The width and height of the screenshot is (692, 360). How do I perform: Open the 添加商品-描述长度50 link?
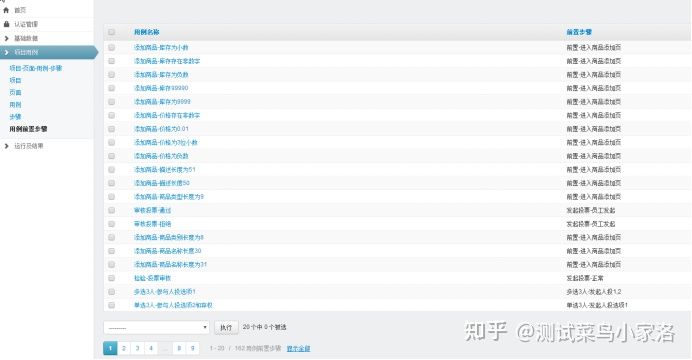(x=162, y=183)
